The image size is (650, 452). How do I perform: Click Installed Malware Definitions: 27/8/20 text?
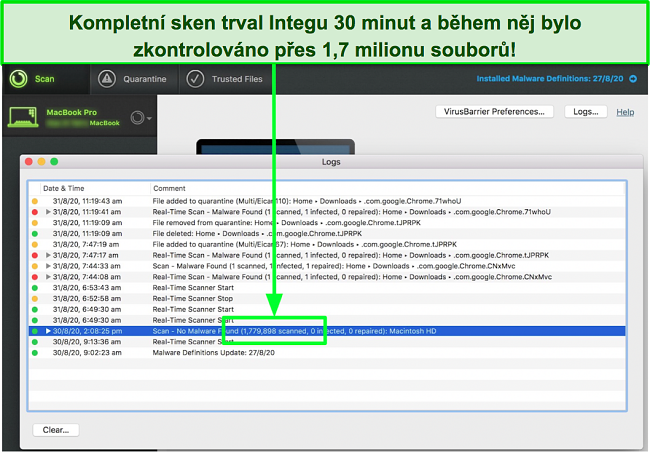coord(549,78)
